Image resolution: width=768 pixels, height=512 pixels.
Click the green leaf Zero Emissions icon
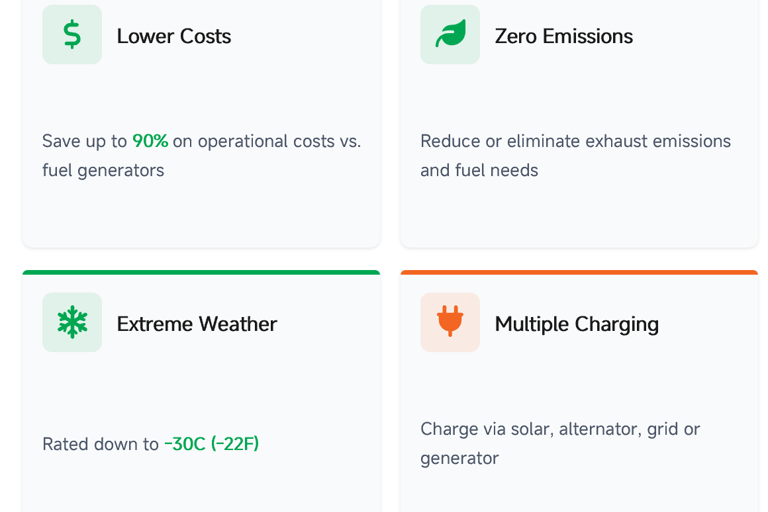click(x=450, y=35)
